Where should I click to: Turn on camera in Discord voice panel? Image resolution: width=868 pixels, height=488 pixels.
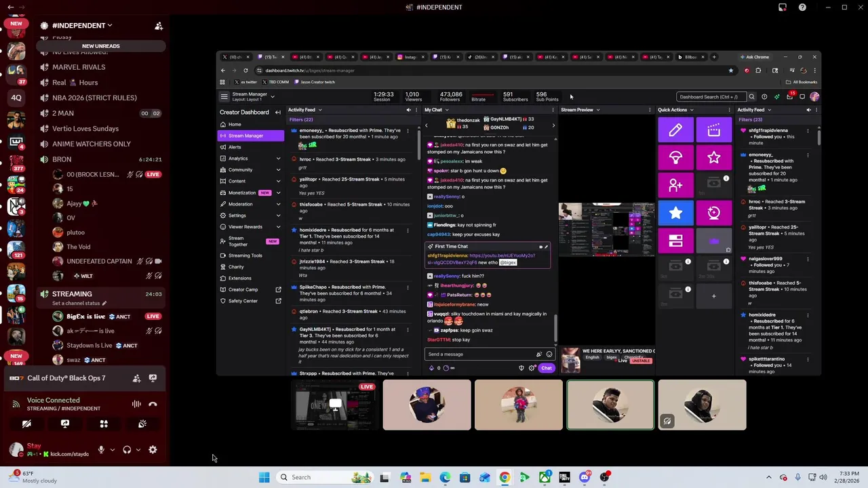coord(26,424)
